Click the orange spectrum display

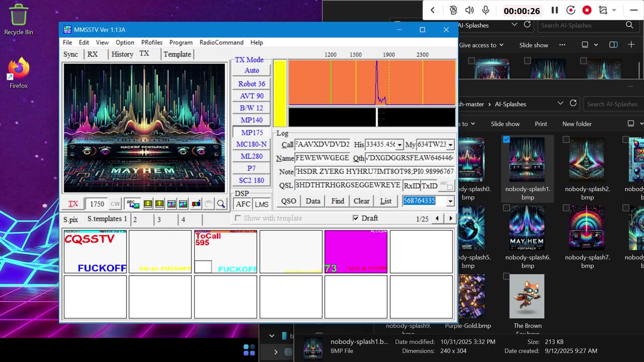(x=372, y=82)
